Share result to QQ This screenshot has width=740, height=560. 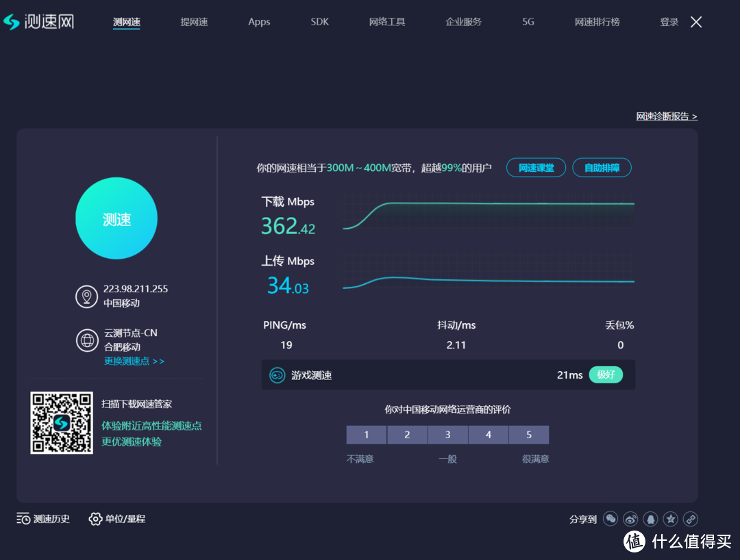click(650, 519)
